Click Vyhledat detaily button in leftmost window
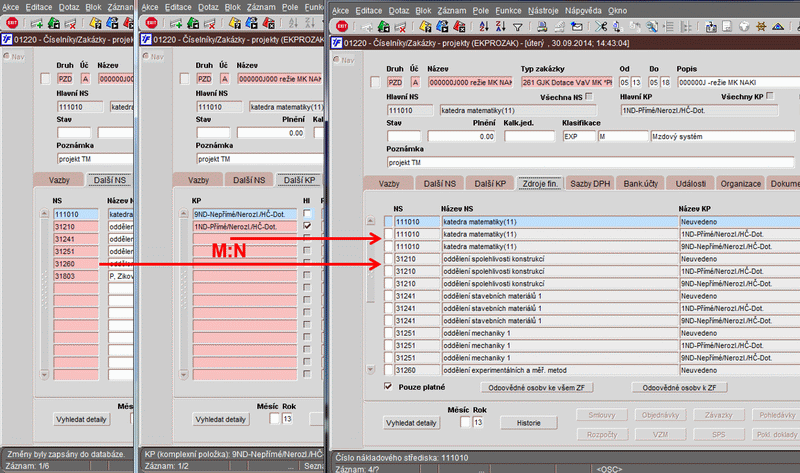 coord(81,419)
